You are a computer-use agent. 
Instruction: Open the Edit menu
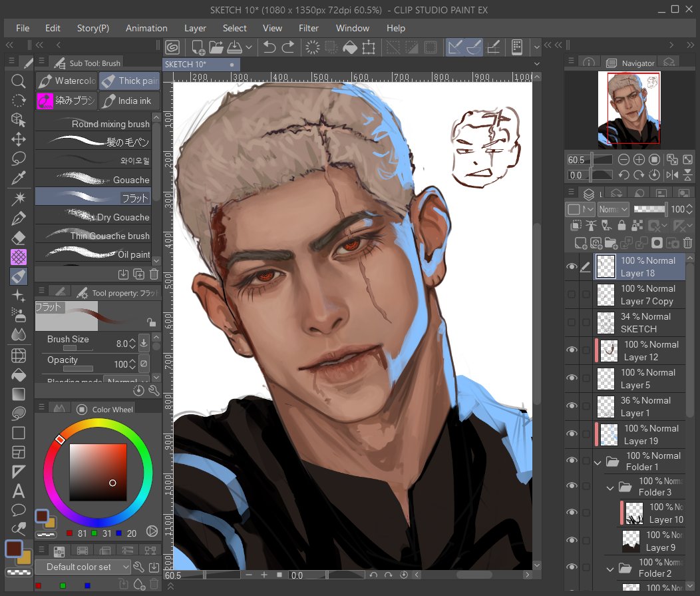click(x=53, y=28)
